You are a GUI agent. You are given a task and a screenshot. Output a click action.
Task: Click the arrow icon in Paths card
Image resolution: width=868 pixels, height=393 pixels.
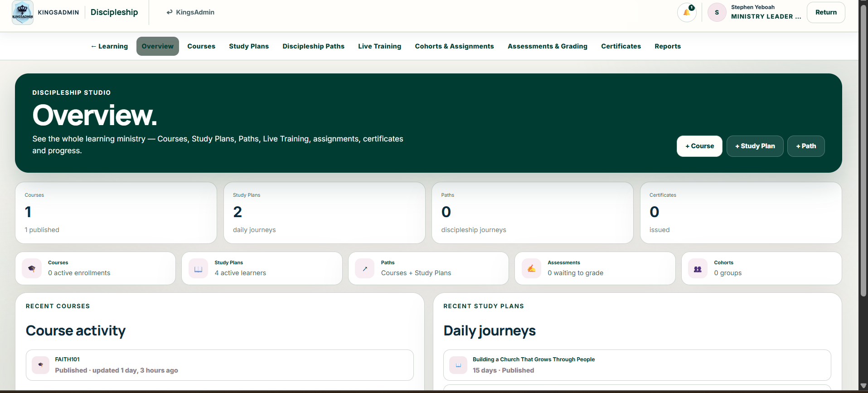(365, 269)
